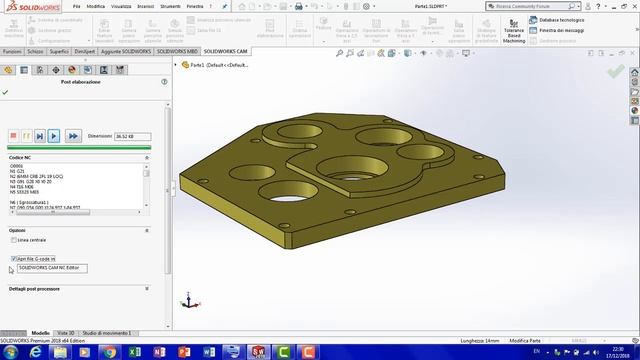Switch to the Superfici tab

tap(59, 51)
